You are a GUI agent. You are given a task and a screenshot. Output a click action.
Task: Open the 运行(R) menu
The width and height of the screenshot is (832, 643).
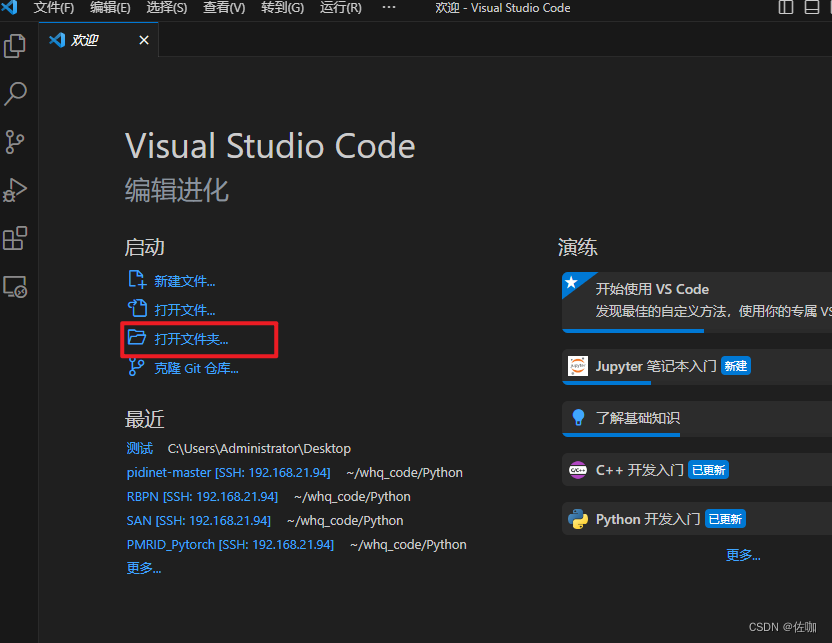click(341, 8)
